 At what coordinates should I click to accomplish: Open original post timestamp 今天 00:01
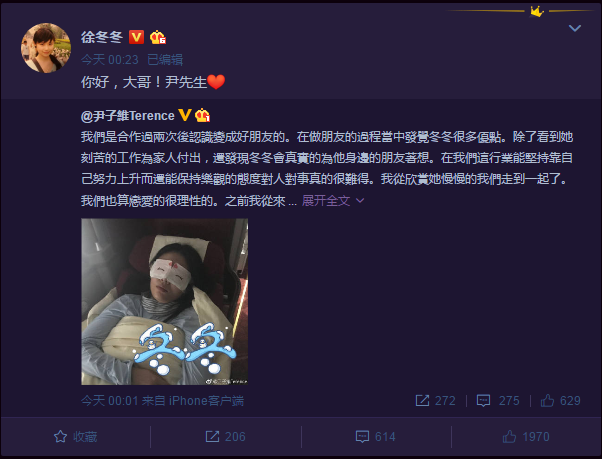coord(109,401)
